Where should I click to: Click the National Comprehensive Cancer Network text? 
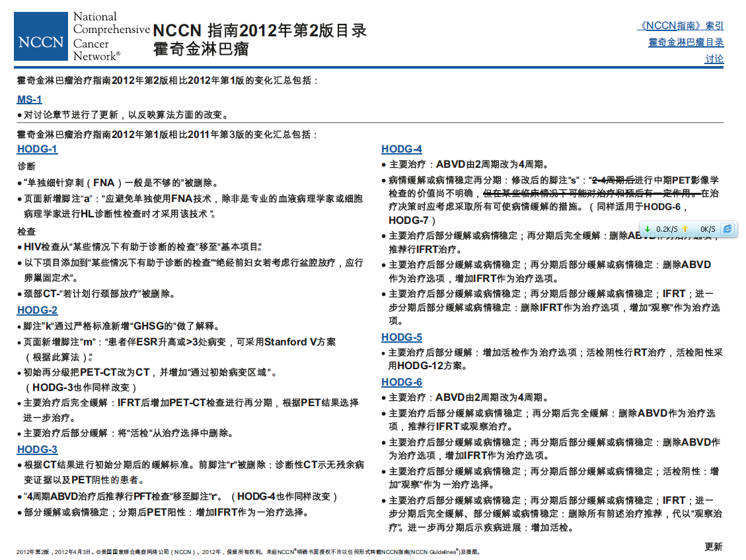(x=111, y=36)
